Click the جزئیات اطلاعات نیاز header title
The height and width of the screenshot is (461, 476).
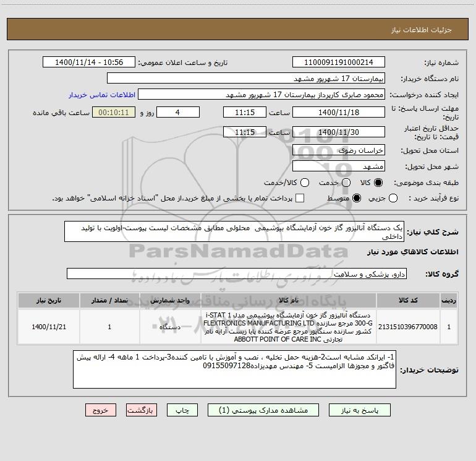click(422, 30)
